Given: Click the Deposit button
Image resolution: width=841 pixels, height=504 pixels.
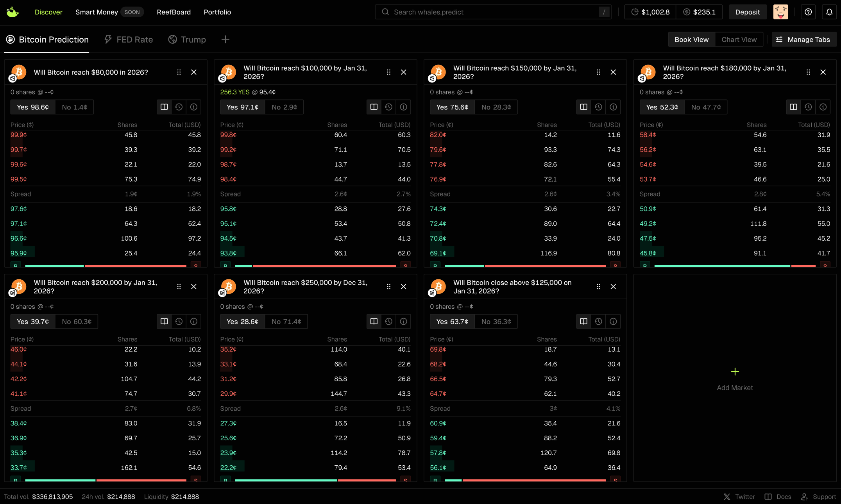Looking at the screenshot, I should [747, 12].
